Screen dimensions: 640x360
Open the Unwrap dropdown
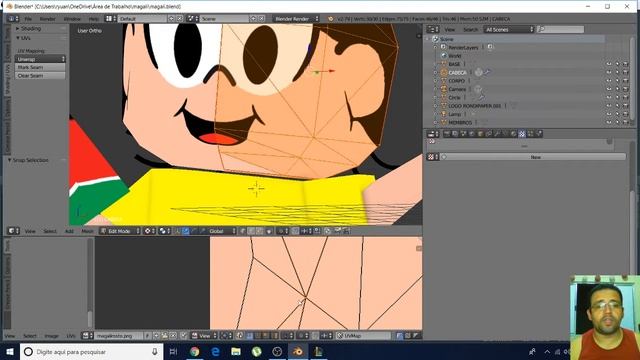[40, 59]
